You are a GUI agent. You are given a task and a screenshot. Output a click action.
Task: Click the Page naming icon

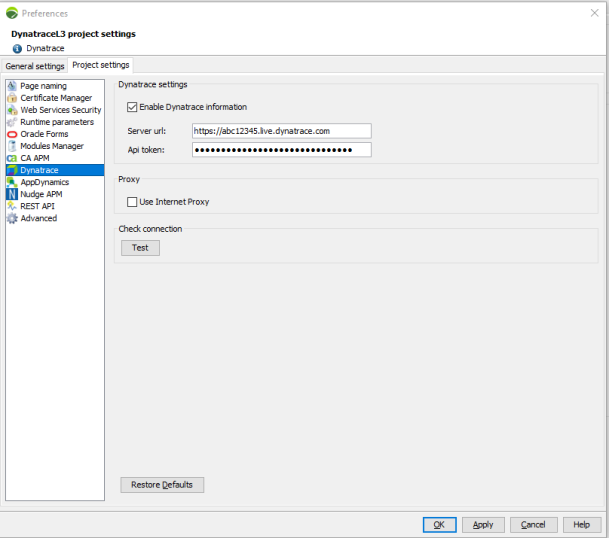(x=12, y=86)
